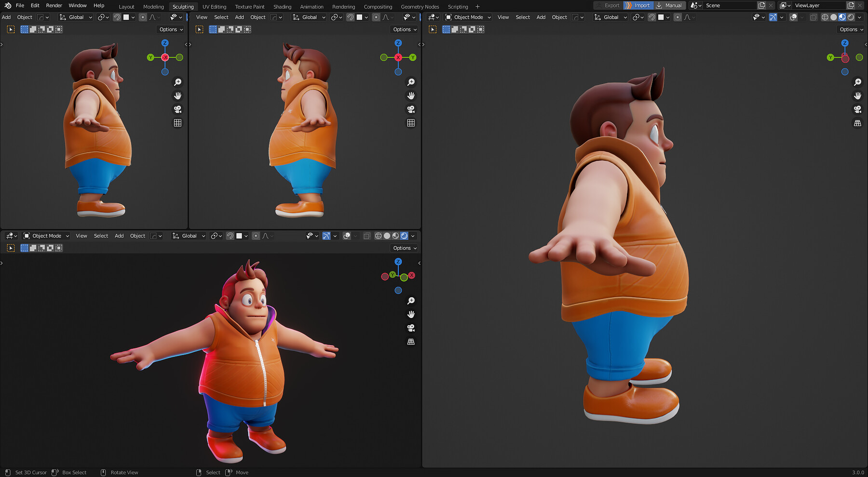Open Object Mode dropdown in right viewport
This screenshot has width=868, height=477.
click(x=468, y=17)
